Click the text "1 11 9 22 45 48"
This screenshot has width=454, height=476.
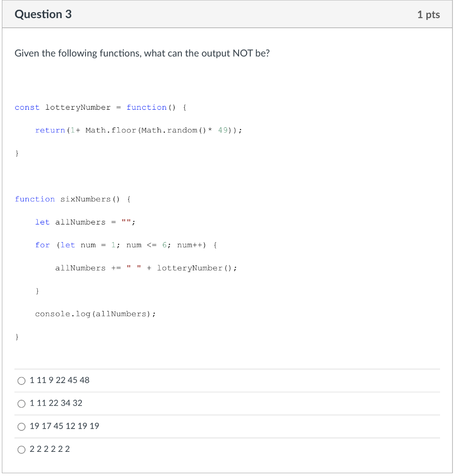coord(60,380)
